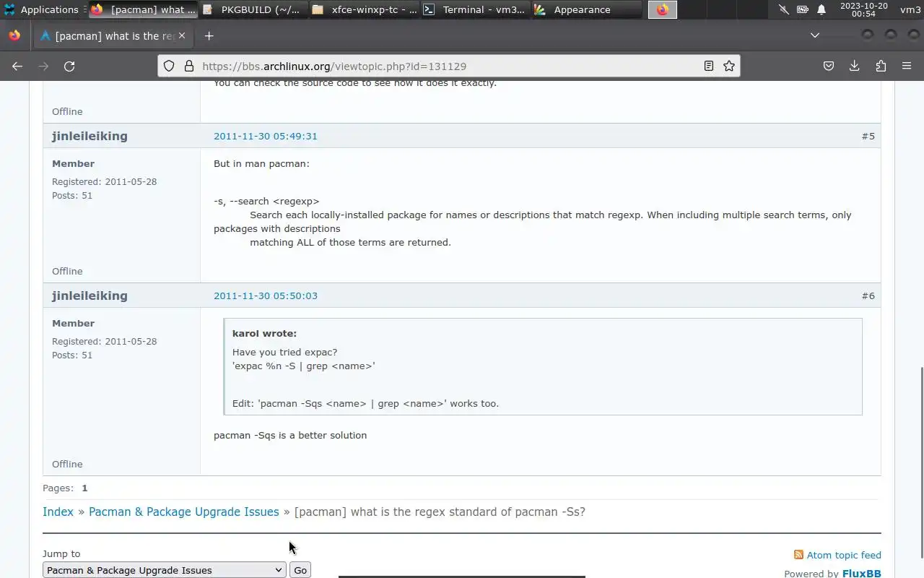The image size is (924, 578).
Task: Open jinleileiking profile on post #5
Action: pos(90,136)
